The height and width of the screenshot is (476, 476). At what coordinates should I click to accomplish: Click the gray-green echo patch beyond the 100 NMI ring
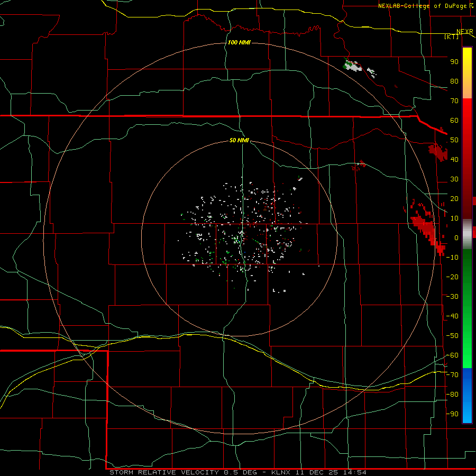353,66
